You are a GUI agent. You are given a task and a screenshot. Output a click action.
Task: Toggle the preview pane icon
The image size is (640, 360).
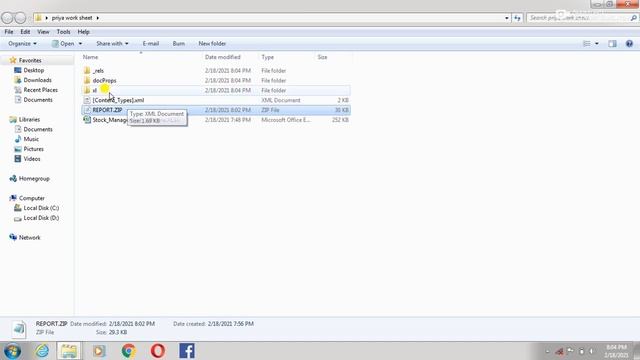click(x=612, y=44)
